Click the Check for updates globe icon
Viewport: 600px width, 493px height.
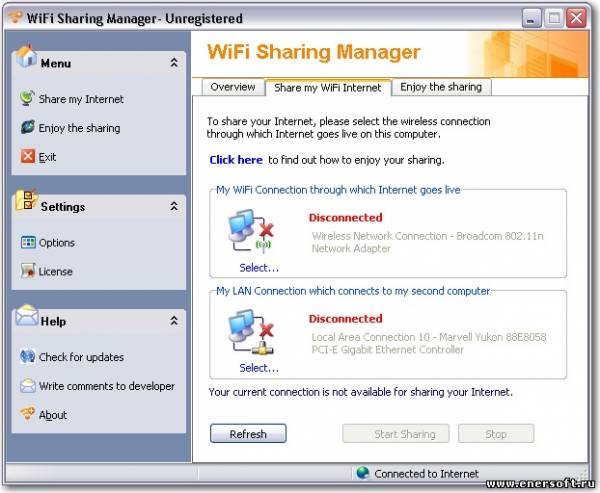pyautogui.click(x=28, y=356)
